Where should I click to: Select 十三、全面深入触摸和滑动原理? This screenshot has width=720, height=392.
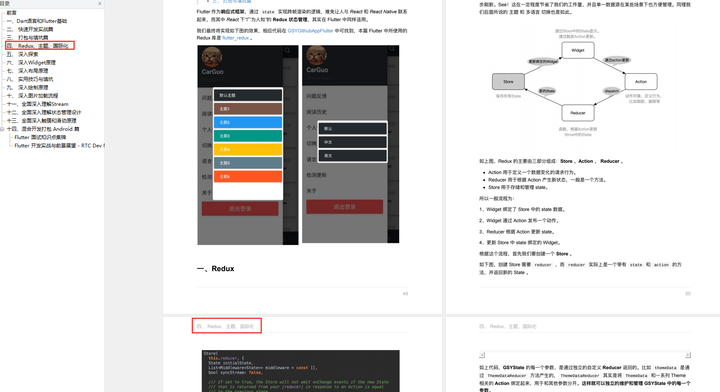click(x=41, y=121)
